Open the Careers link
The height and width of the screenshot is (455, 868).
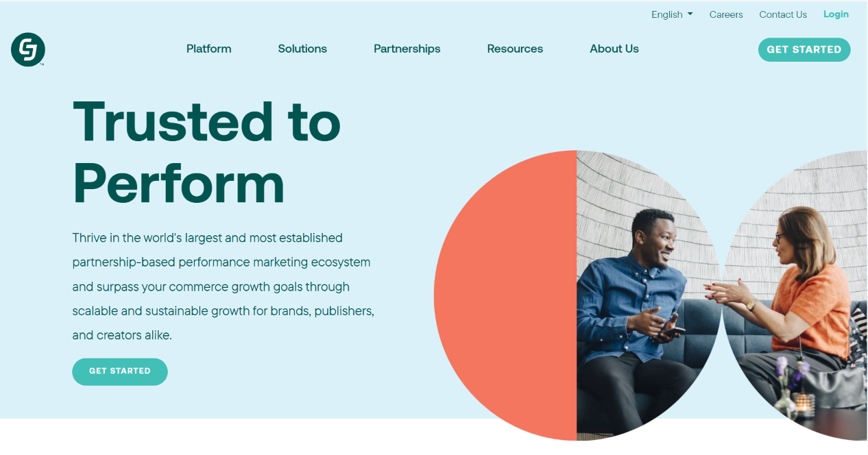[726, 14]
